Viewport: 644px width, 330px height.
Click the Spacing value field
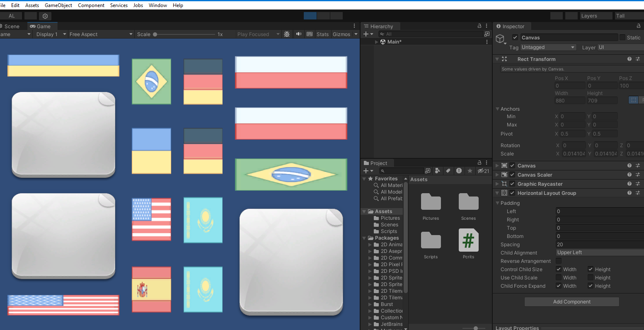click(600, 244)
